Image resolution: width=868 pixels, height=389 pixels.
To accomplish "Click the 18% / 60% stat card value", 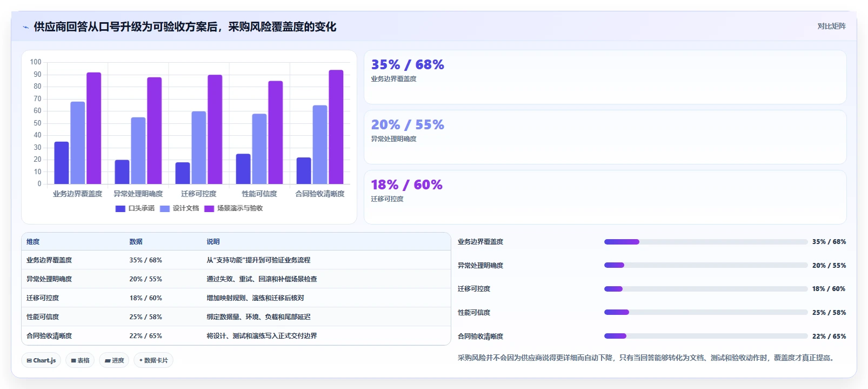I will 406,185.
